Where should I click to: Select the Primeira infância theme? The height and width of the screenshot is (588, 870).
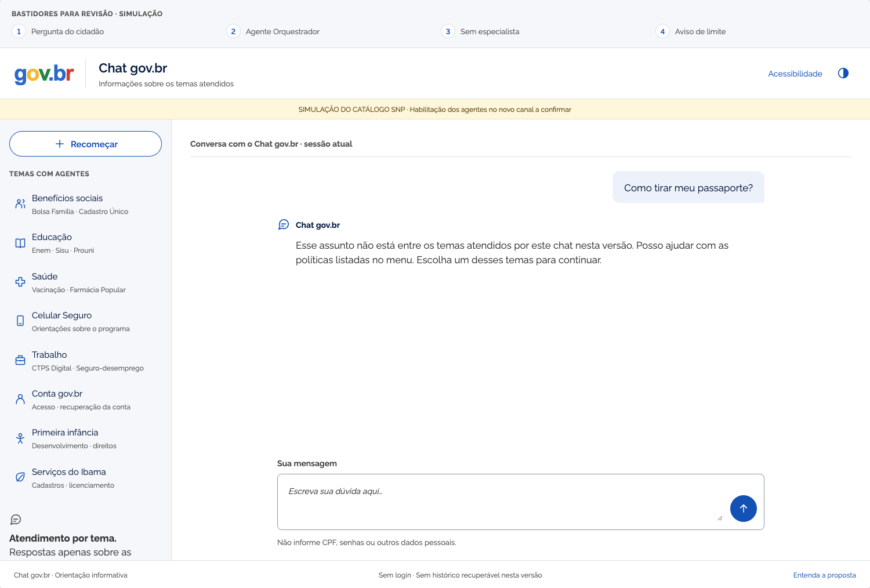pyautogui.click(x=85, y=438)
